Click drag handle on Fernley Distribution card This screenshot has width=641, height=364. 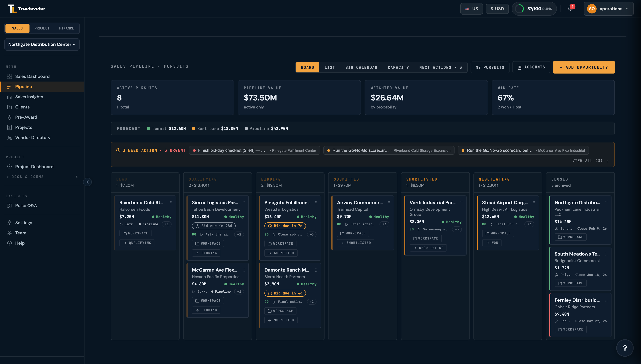pos(606,300)
